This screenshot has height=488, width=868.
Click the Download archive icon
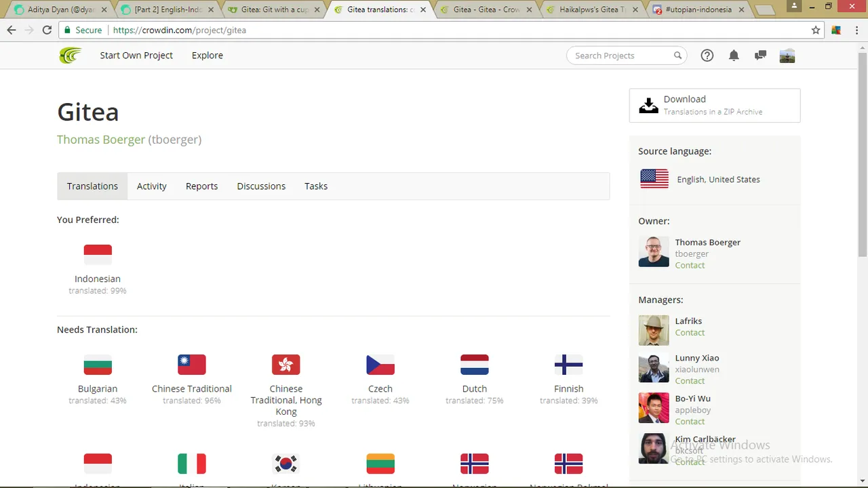tap(649, 106)
